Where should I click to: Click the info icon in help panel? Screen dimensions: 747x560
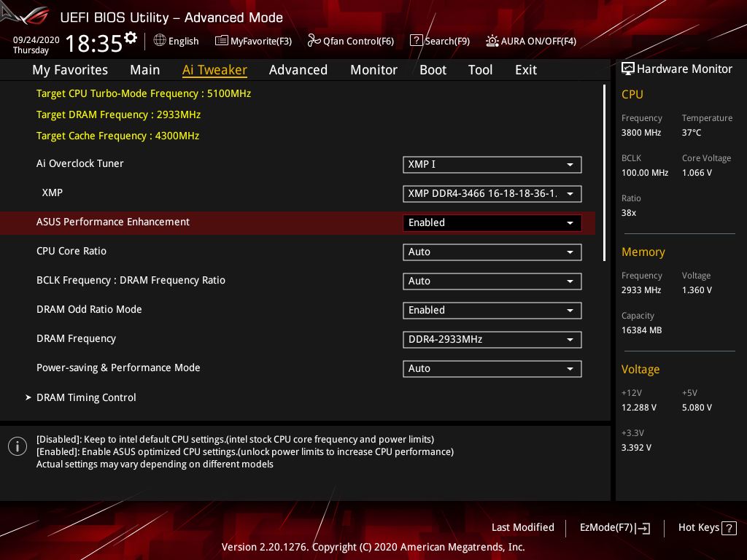point(18,446)
